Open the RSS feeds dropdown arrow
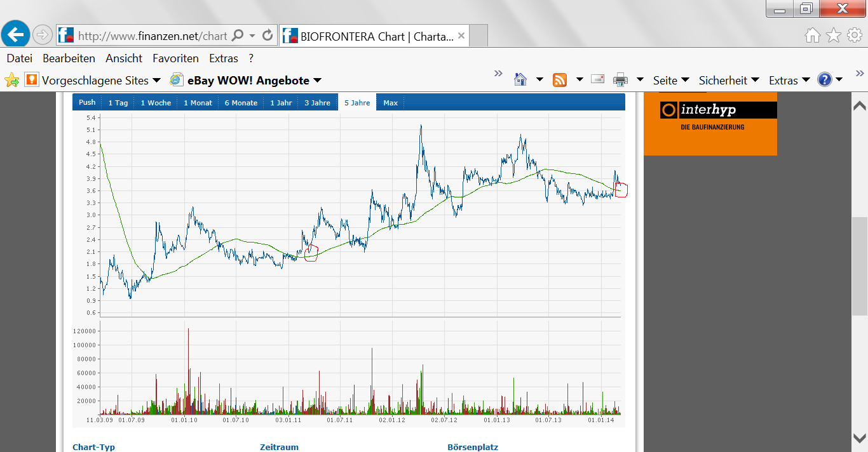Viewport: 868px width, 452px height. tap(580, 80)
